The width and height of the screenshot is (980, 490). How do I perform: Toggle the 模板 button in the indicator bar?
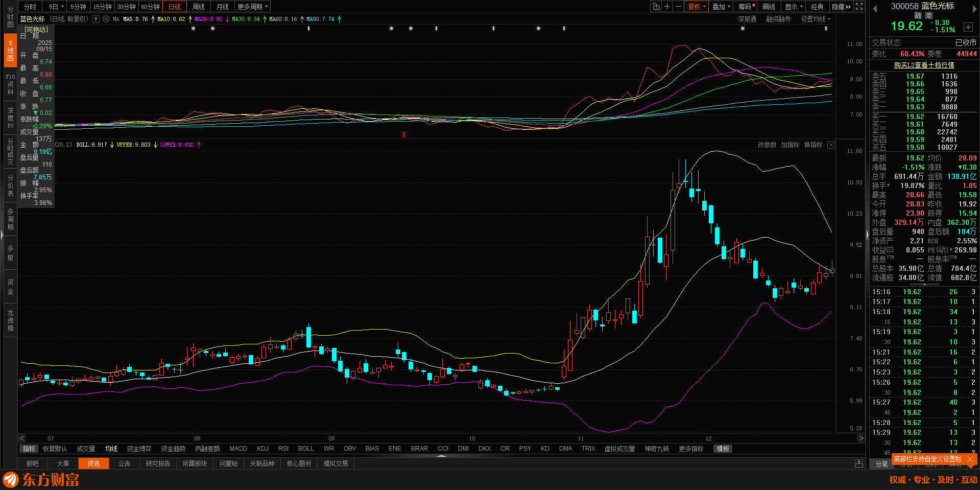click(x=723, y=449)
